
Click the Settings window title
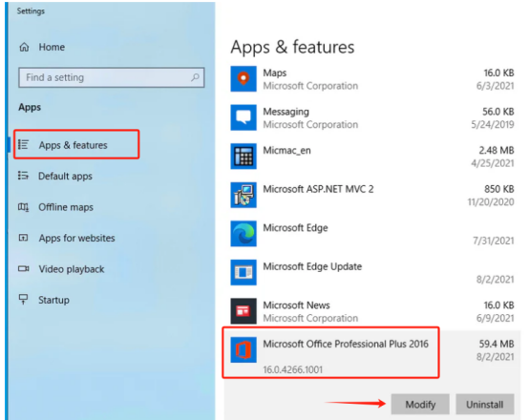pos(31,11)
